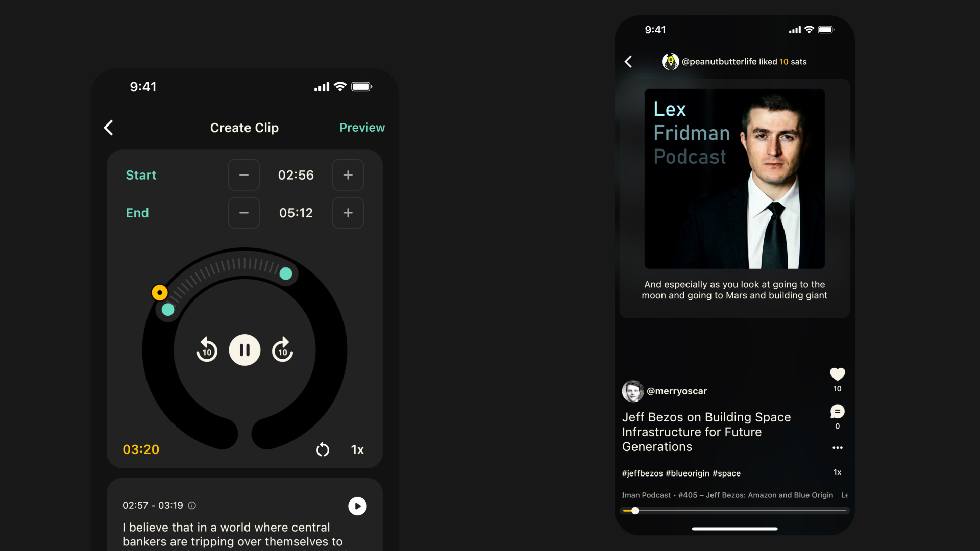Viewport: 980px width, 551px height.
Task: Play the 02:57 - 03:19 transcript segment
Action: (x=357, y=506)
